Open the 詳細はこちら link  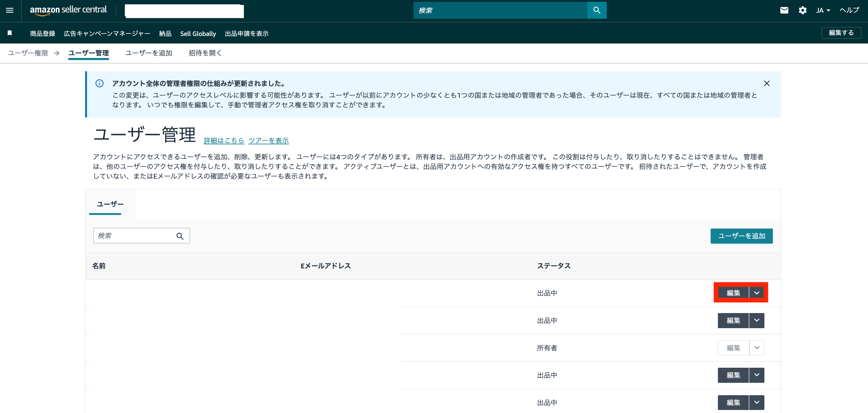(224, 140)
